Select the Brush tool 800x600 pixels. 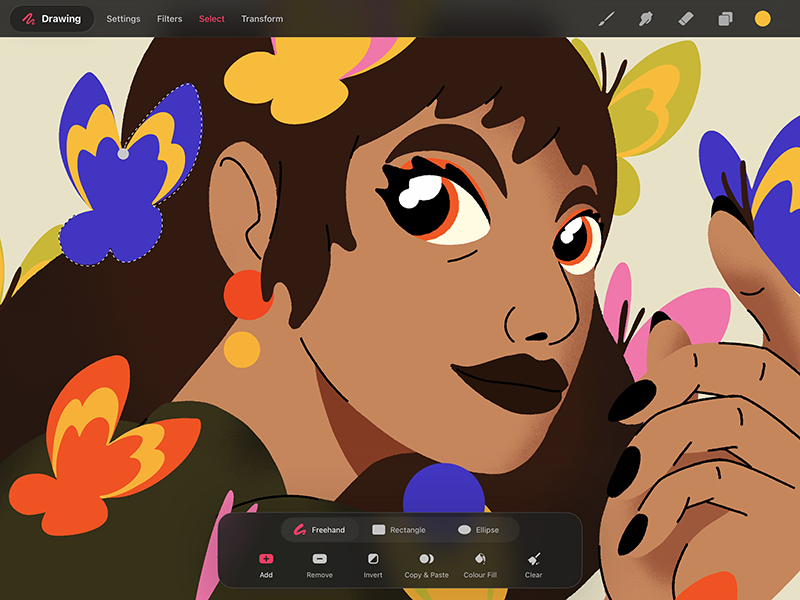(608, 17)
